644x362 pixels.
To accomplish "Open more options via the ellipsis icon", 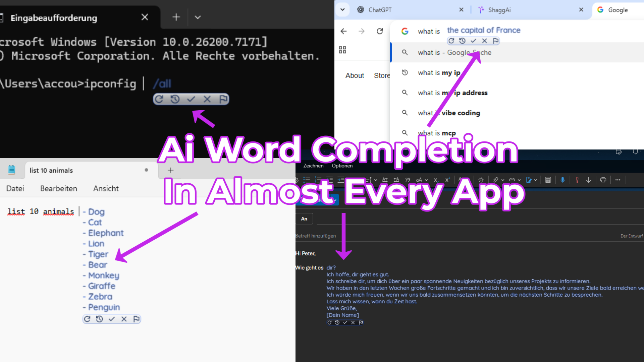I will [618, 180].
